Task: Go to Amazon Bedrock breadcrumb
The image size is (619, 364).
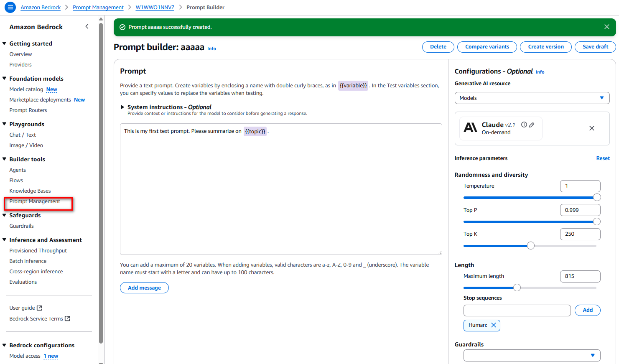Action: coord(41,8)
